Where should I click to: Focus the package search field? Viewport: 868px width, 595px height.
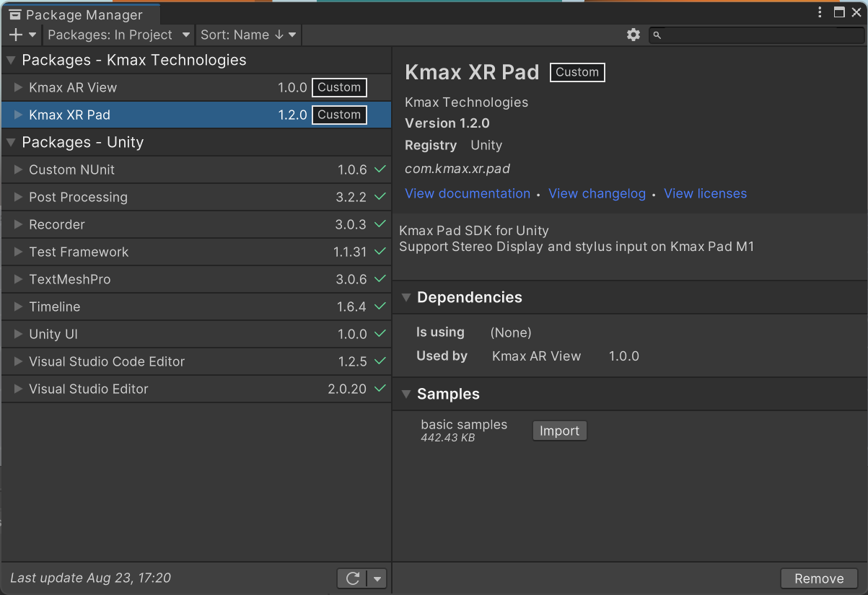coord(756,35)
